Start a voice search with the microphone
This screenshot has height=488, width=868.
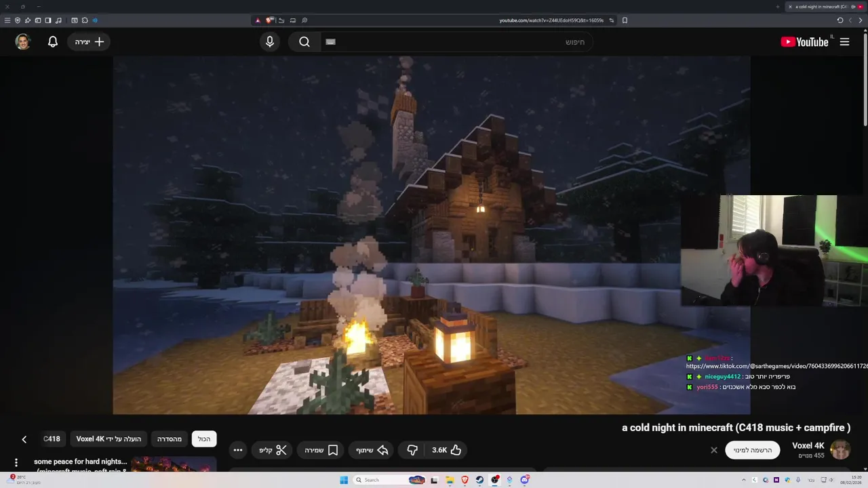[270, 42]
